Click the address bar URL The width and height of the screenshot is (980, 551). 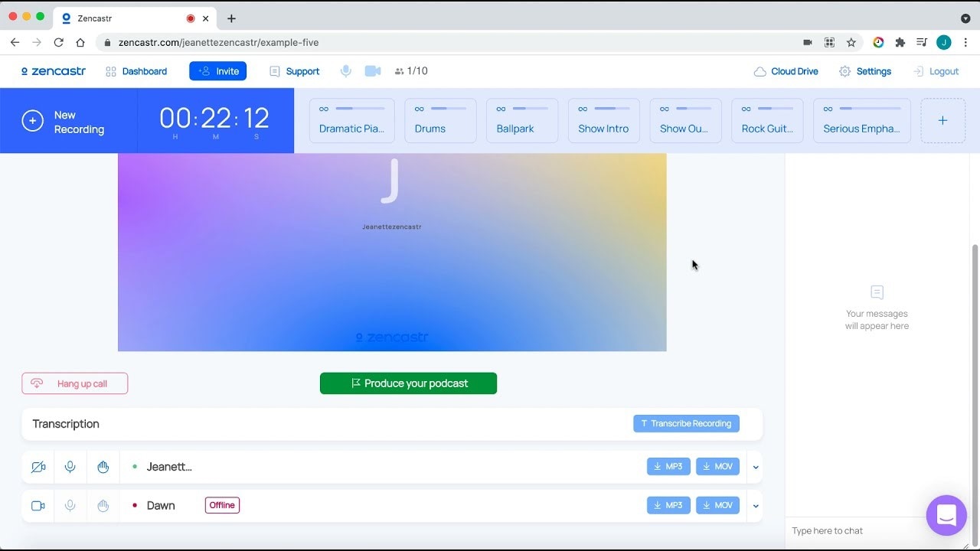point(218,43)
